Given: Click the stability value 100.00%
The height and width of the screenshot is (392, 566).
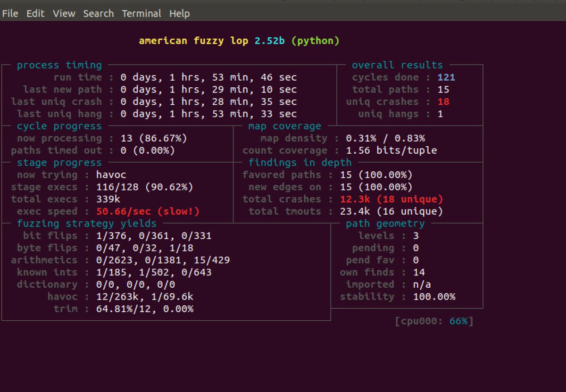Looking at the screenshot, I should pyautogui.click(x=434, y=297).
